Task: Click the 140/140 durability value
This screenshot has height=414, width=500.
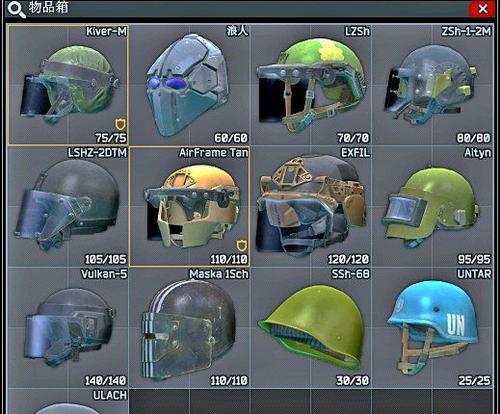Action: 106,380
